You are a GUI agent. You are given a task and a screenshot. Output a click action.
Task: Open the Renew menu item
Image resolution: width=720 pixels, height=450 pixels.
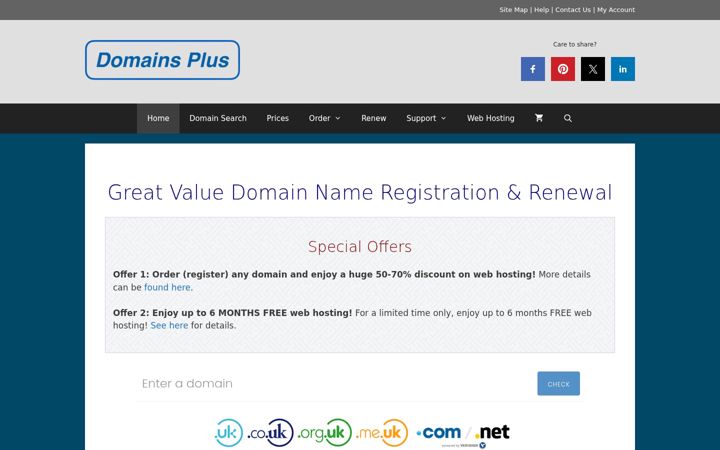pos(373,118)
